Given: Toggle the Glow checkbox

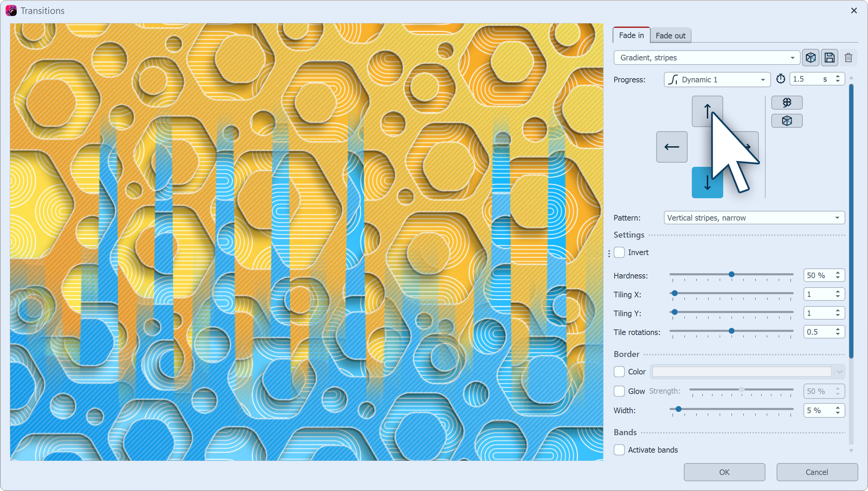Looking at the screenshot, I should [x=619, y=391].
